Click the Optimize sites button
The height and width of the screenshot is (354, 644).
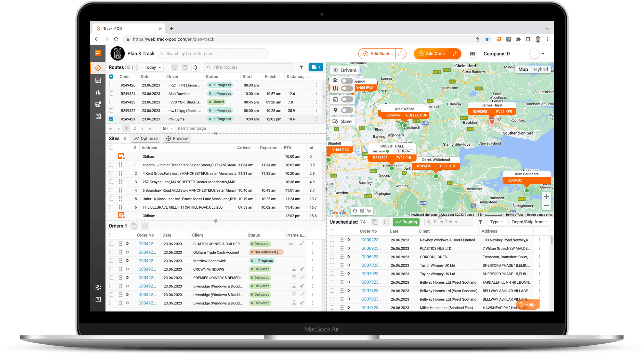(x=146, y=139)
